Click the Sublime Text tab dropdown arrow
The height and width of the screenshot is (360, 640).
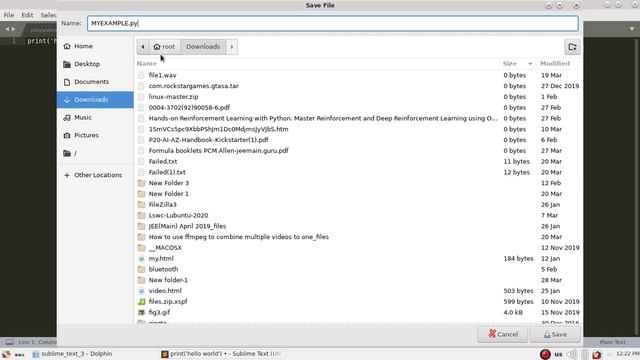[632, 29]
